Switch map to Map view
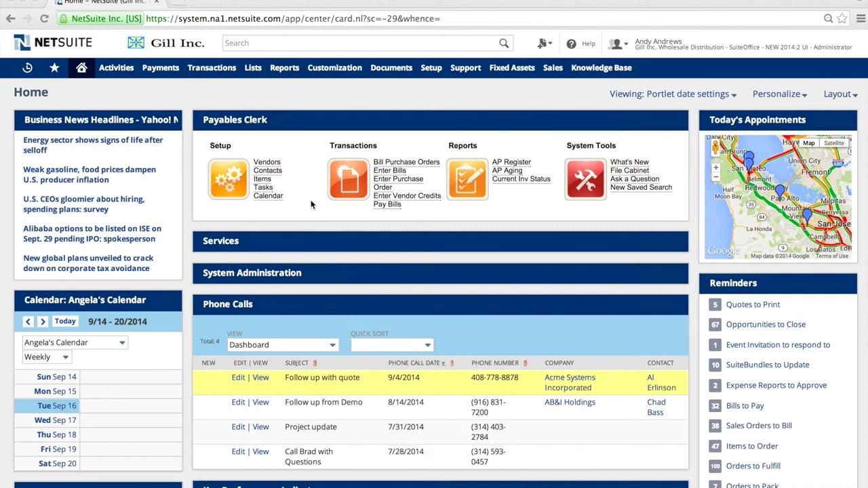Screen dimensions: 868x488 pyautogui.click(x=809, y=143)
